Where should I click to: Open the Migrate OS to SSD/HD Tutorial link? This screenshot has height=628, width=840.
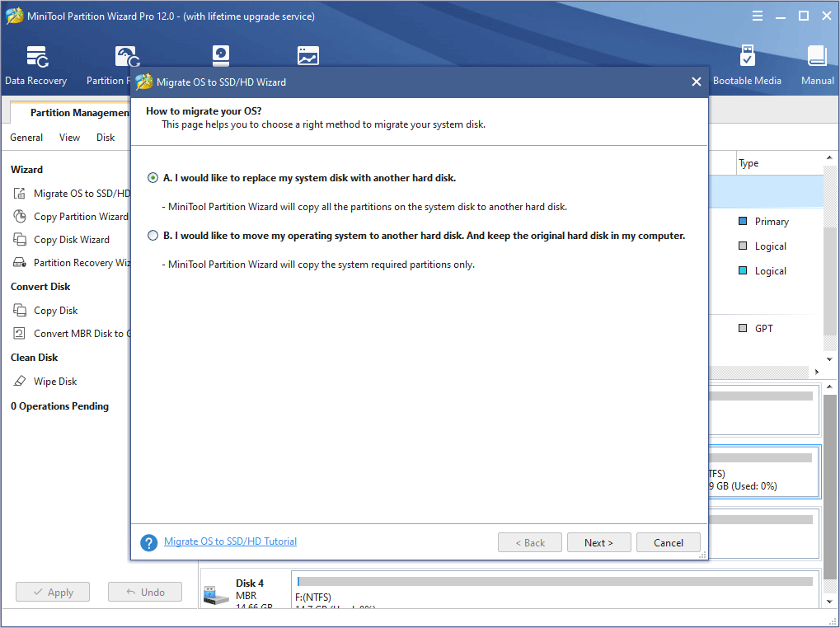click(x=230, y=541)
